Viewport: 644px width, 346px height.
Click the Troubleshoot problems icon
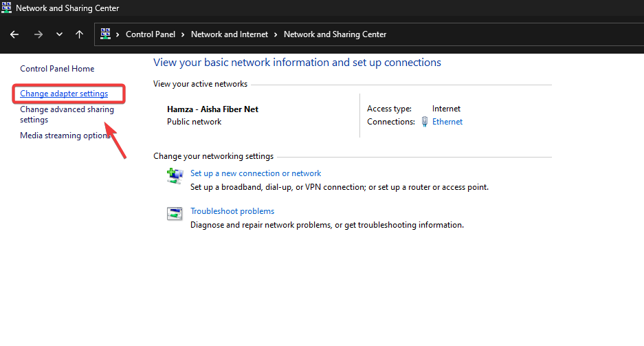(175, 214)
